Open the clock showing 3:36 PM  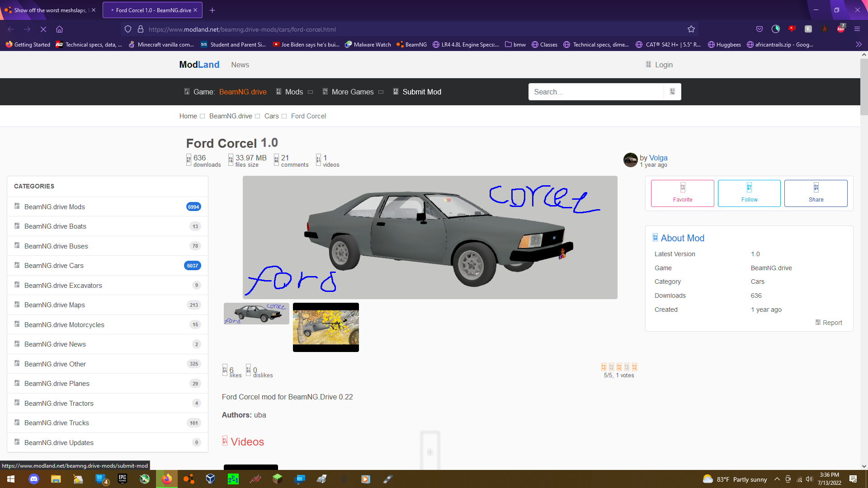(x=829, y=479)
